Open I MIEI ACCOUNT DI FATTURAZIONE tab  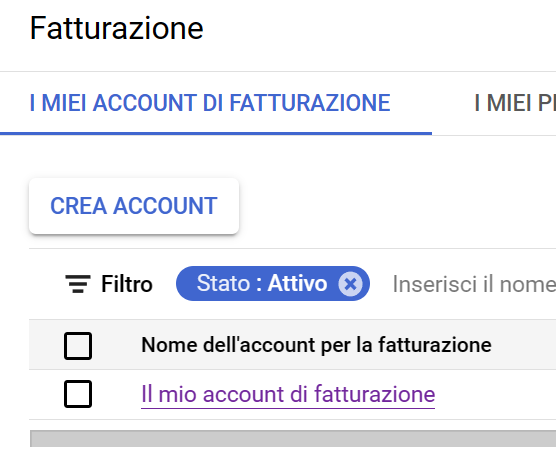210,103
